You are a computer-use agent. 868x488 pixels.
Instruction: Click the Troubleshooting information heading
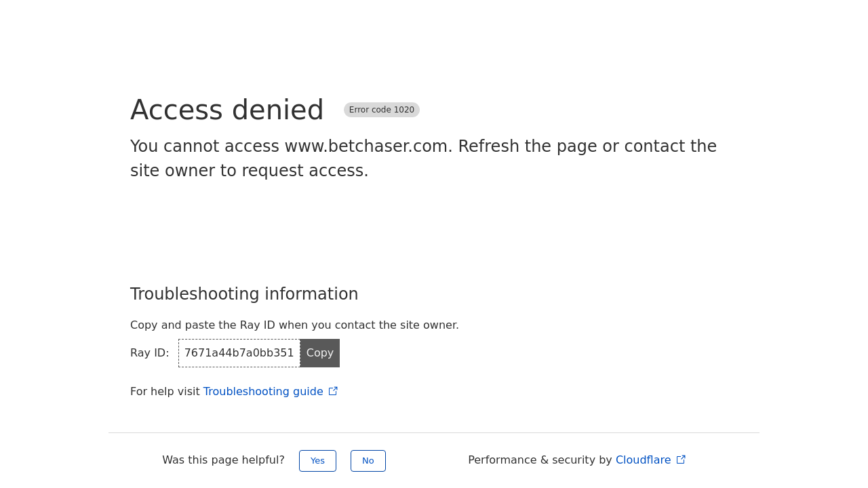click(x=244, y=294)
